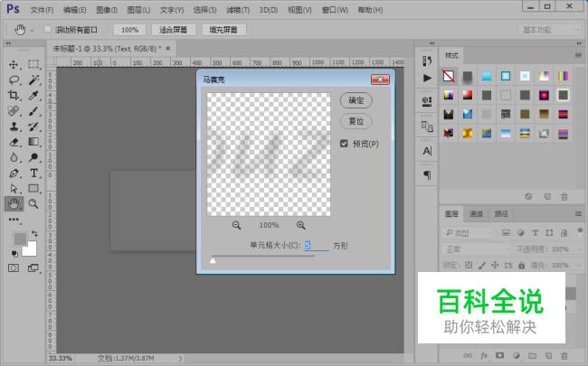Reset default foreground and background colors
Viewport: 588px width, 366px height.
pos(14,254)
